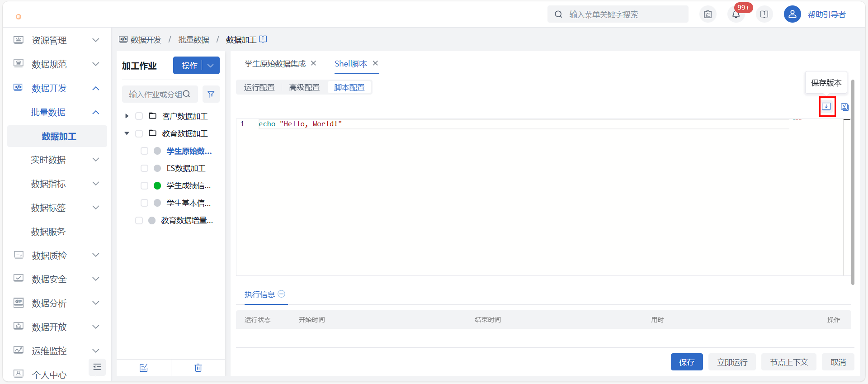Expand the 实时数据 submenu chevron

tap(96, 159)
